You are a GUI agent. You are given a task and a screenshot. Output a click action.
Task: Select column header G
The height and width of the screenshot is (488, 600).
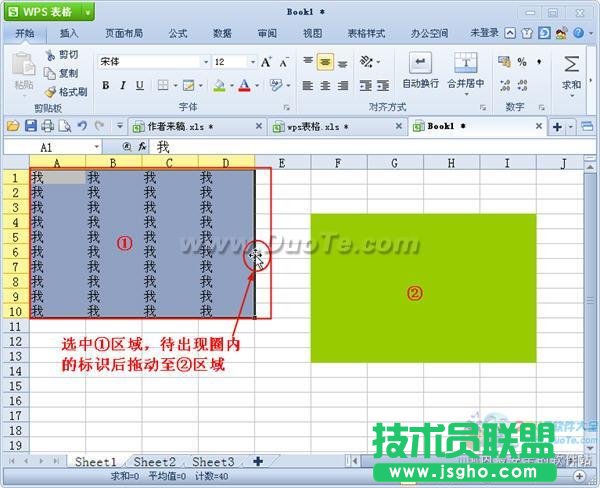pos(395,163)
